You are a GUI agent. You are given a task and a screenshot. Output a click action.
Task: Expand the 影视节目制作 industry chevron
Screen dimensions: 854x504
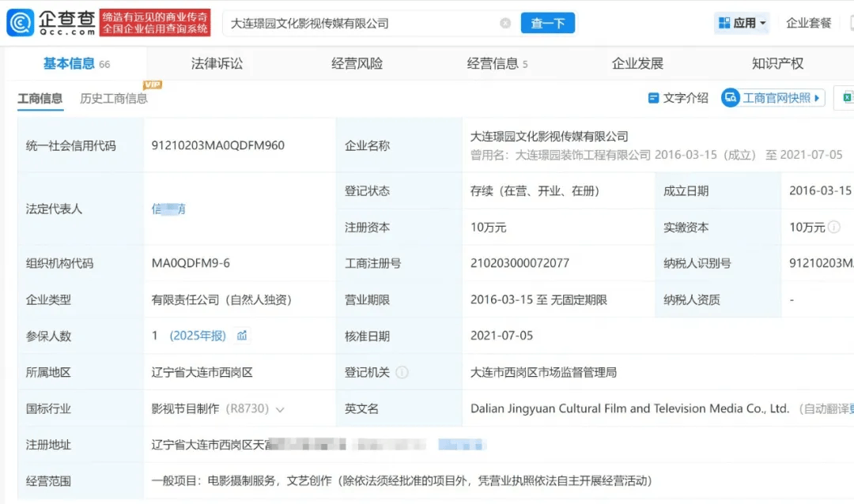(280, 409)
